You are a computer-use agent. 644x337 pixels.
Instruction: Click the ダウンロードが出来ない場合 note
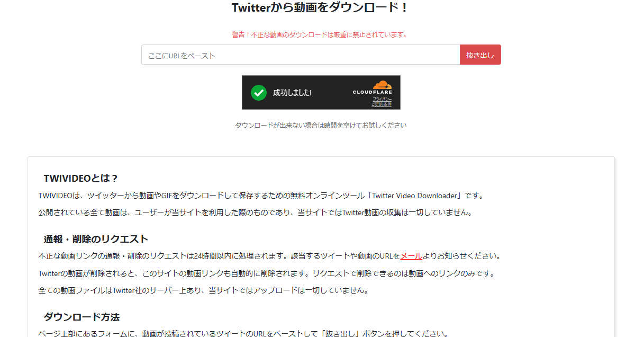pyautogui.click(x=321, y=126)
